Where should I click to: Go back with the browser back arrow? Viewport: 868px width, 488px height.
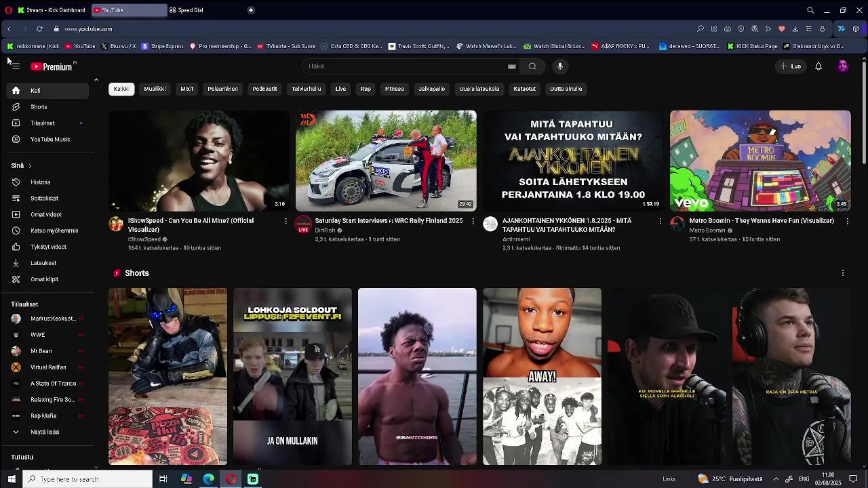(9, 29)
